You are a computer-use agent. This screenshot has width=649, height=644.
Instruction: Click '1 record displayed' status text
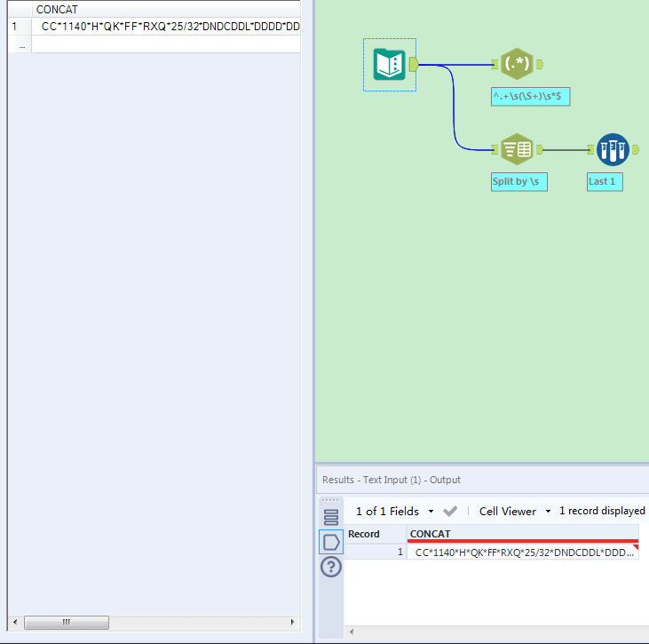(602, 511)
